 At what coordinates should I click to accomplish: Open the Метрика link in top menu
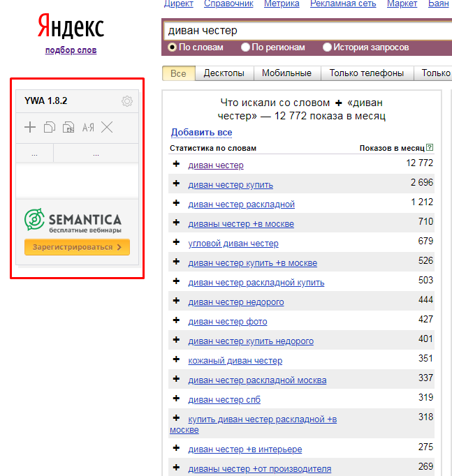[x=282, y=3]
